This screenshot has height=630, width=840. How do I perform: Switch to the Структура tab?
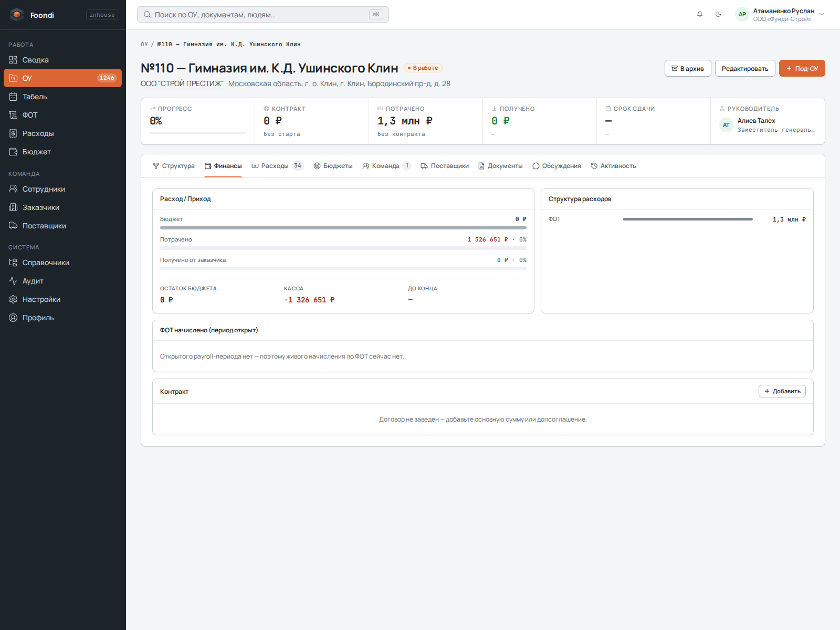[173, 166]
